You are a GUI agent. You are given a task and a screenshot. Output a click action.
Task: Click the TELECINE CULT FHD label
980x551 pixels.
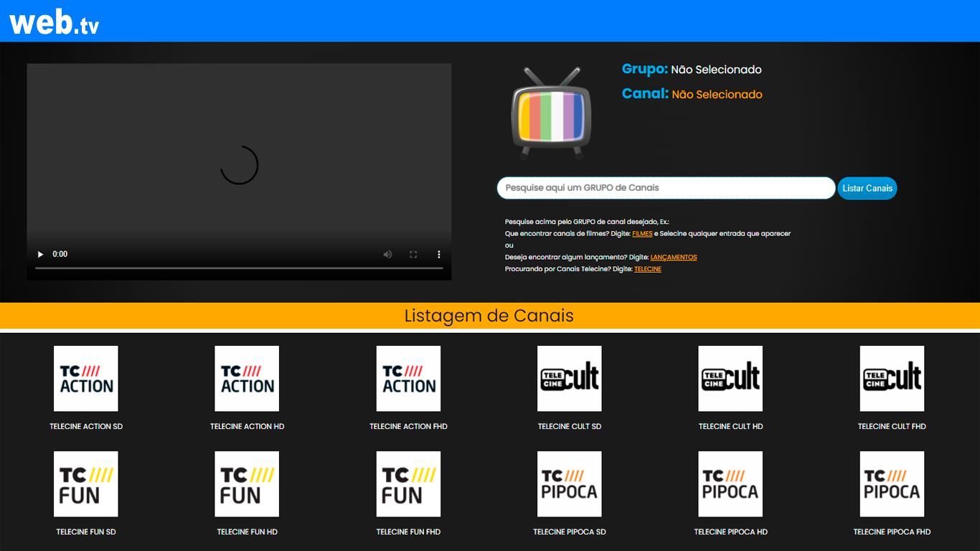coord(892,426)
